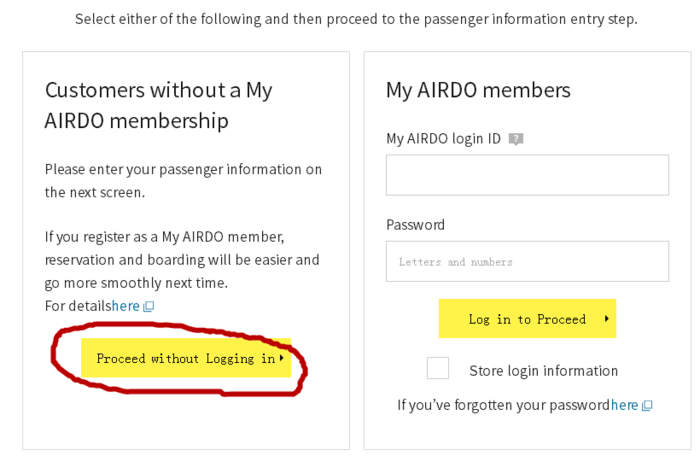Click into the Password input field
The height and width of the screenshot is (456, 700).
(527, 261)
